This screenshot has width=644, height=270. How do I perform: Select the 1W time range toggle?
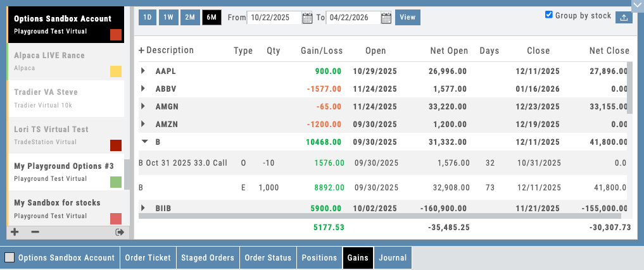(x=168, y=17)
